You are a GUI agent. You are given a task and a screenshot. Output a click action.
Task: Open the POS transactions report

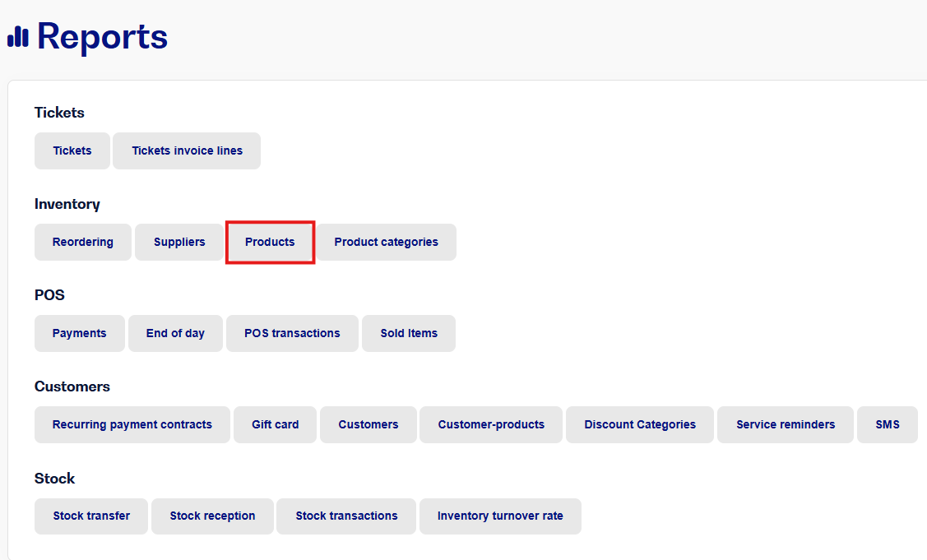coord(292,334)
